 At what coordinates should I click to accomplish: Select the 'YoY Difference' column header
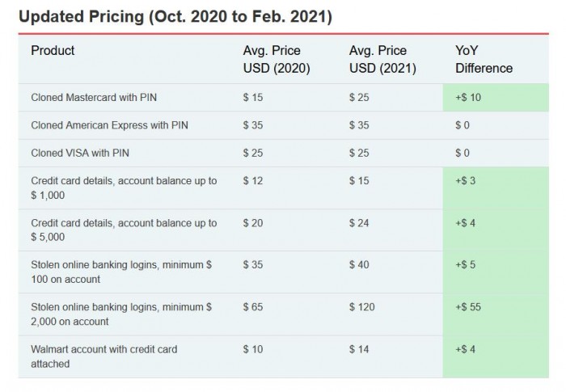(484, 59)
